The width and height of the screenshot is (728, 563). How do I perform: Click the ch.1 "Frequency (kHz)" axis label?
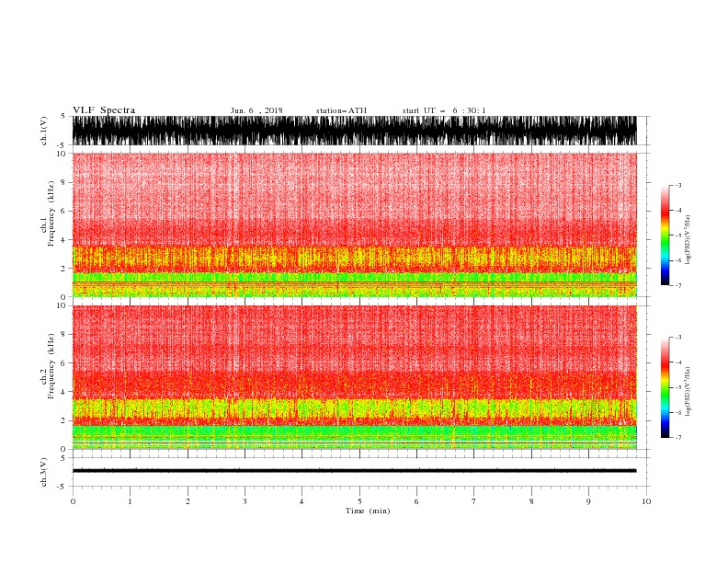(x=51, y=214)
